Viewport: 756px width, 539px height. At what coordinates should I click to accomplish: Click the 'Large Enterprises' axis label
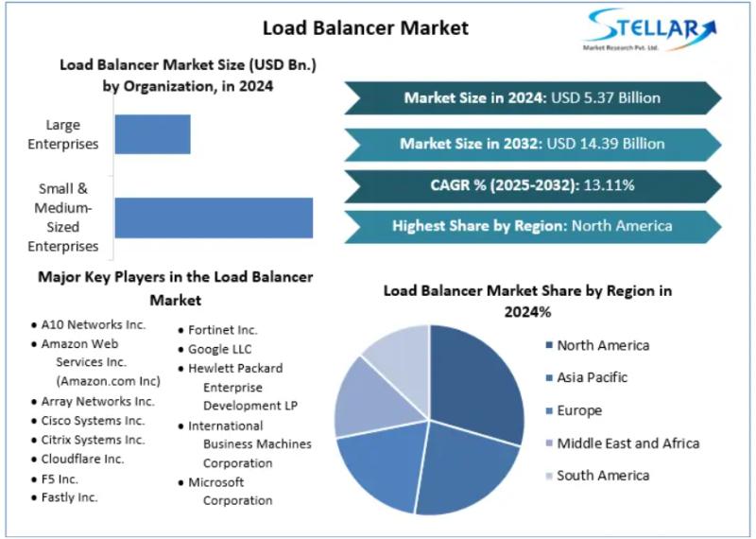63,134
